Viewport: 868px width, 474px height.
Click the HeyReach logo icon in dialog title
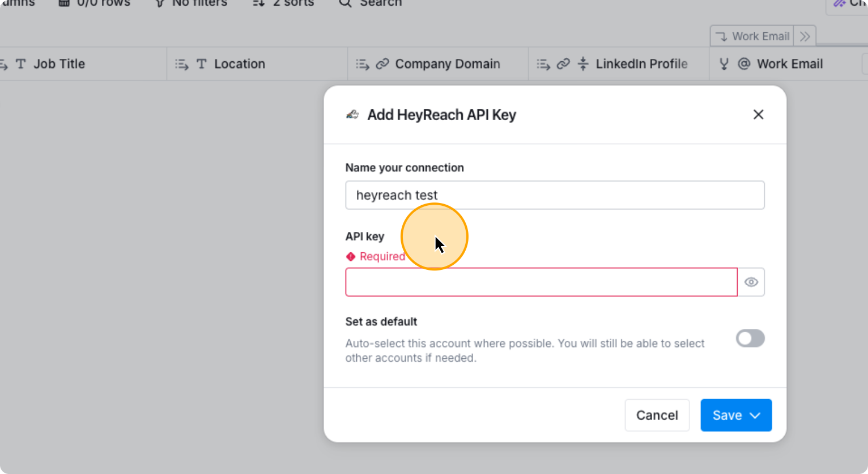[x=352, y=115]
